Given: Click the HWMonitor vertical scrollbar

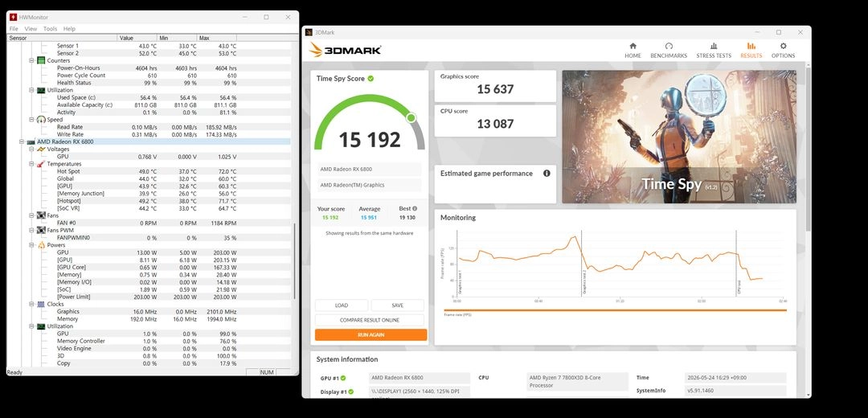Looking at the screenshot, I should pyautogui.click(x=294, y=260).
